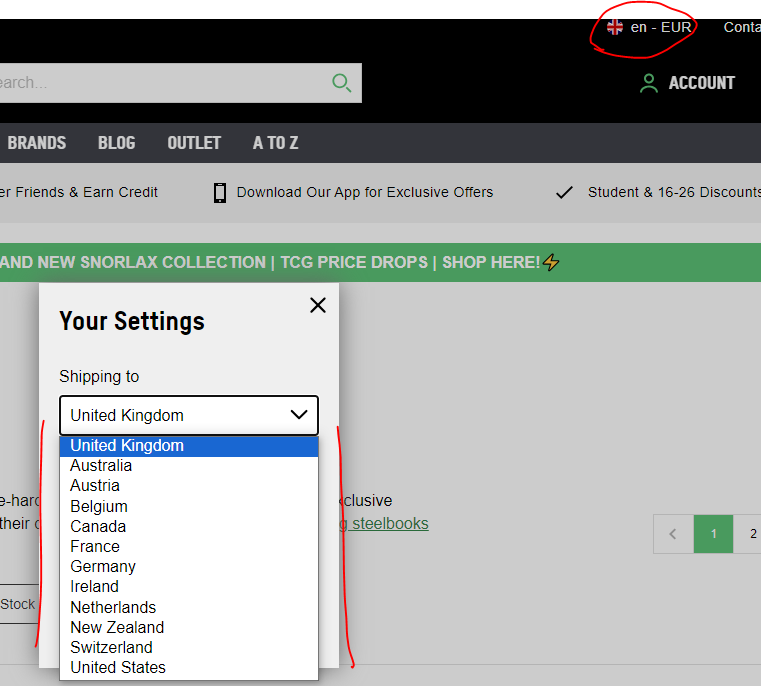Click the dropdown chevron arrow on Shipping to
This screenshot has width=761, height=686.
(299, 415)
